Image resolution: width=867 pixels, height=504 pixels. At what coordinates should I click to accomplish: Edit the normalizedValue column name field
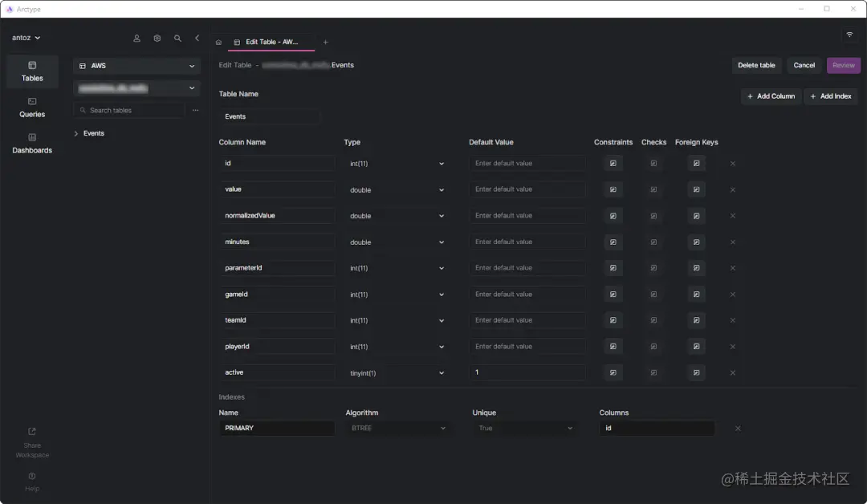(276, 216)
